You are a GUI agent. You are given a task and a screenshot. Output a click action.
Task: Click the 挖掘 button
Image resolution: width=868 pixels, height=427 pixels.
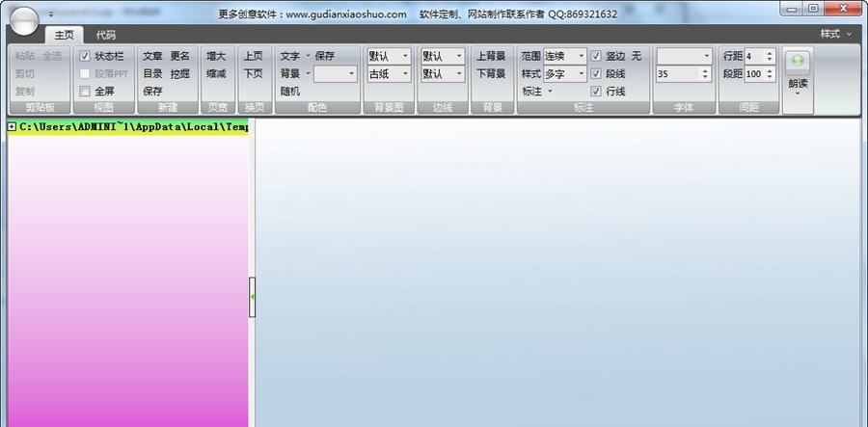pos(180,73)
